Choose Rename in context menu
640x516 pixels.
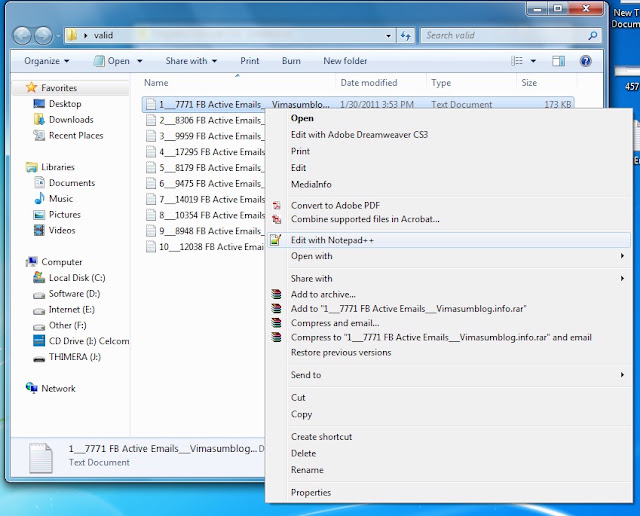coord(449,470)
